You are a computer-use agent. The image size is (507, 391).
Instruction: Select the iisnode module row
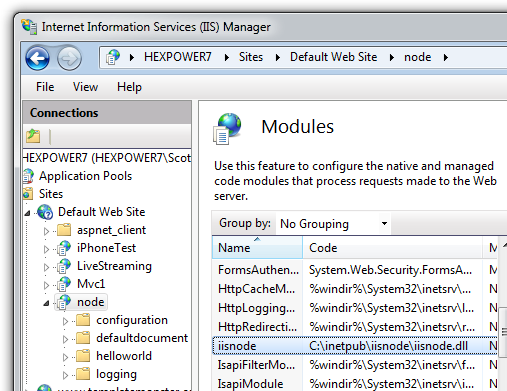click(355, 346)
